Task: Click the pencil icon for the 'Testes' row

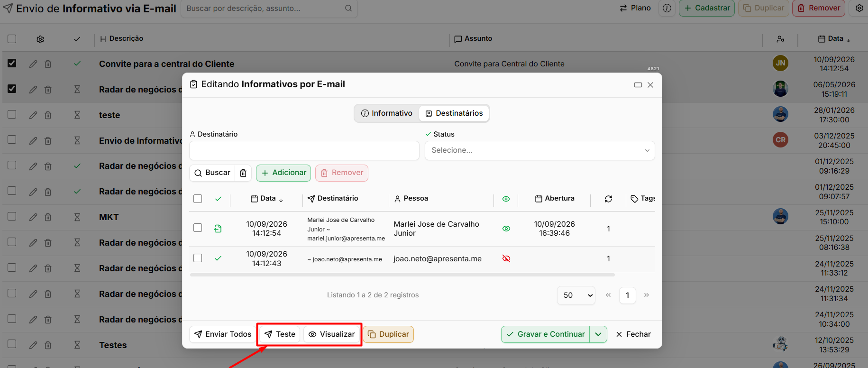Action: [x=33, y=345]
